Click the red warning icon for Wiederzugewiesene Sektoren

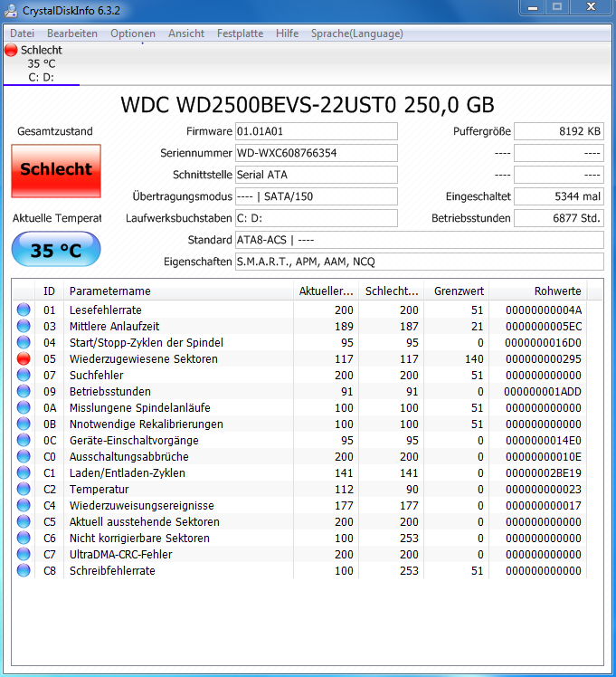[x=24, y=358]
